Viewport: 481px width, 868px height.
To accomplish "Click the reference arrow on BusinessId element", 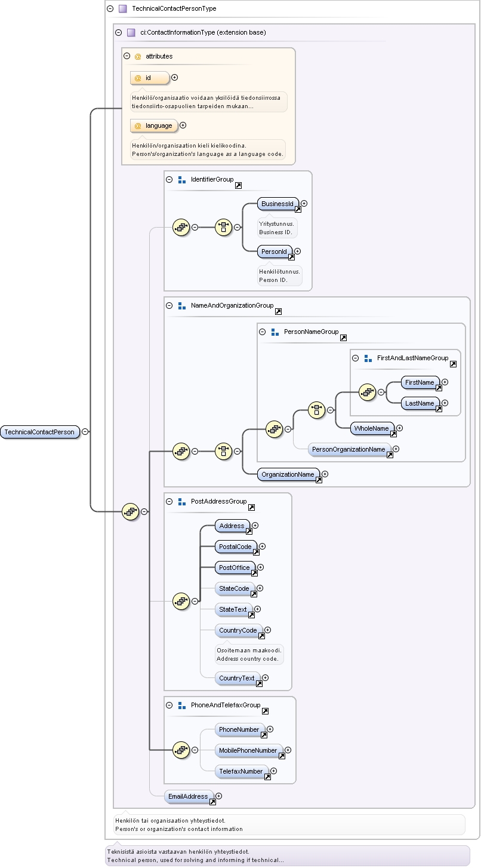I will [x=298, y=210].
